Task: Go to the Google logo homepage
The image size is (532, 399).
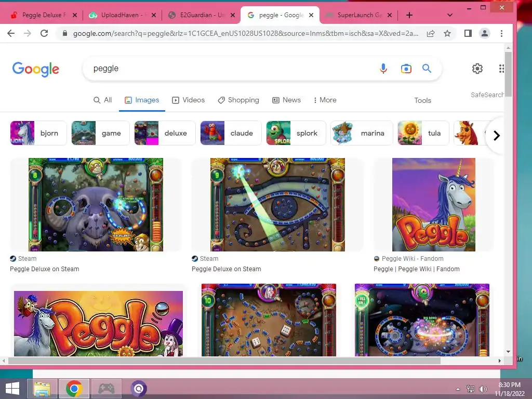Action: coord(36,69)
